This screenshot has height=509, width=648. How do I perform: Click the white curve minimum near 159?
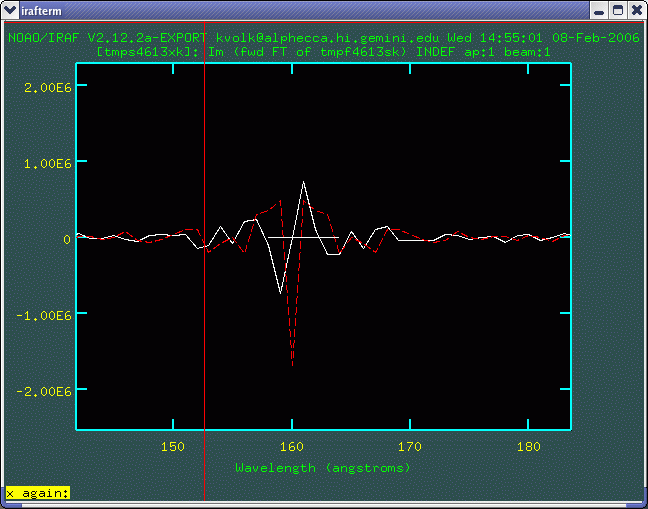(x=280, y=293)
